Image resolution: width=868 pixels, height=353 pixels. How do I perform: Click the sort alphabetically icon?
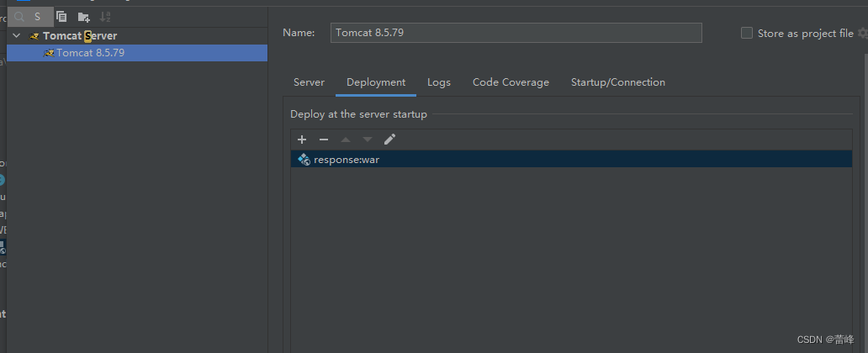105,17
